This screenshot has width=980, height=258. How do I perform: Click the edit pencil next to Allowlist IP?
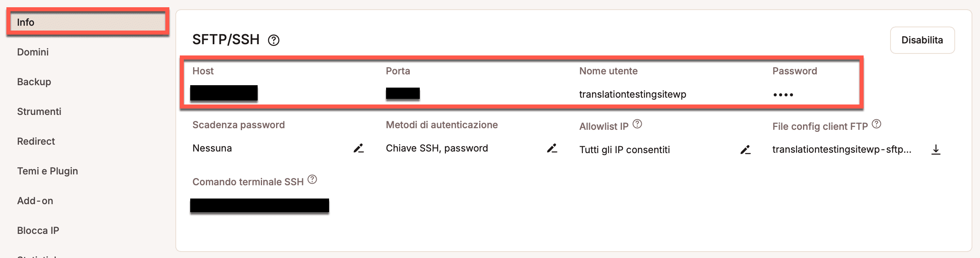746,150
